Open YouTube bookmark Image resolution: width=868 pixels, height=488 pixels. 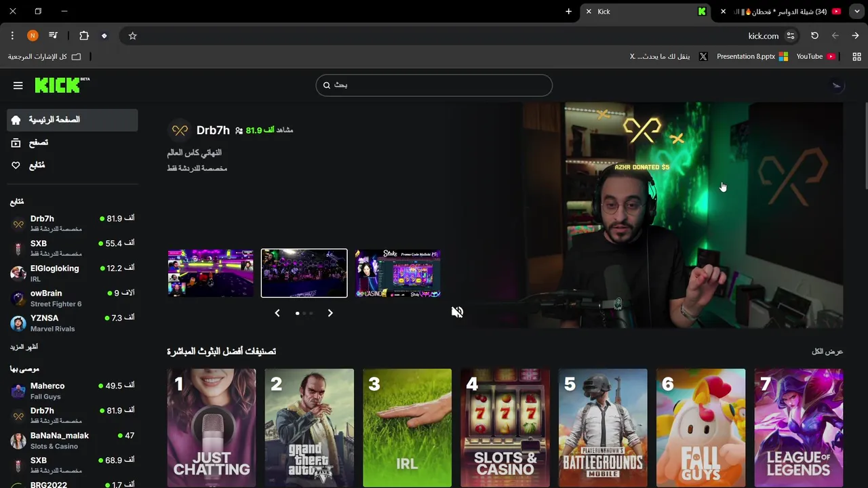(x=816, y=57)
